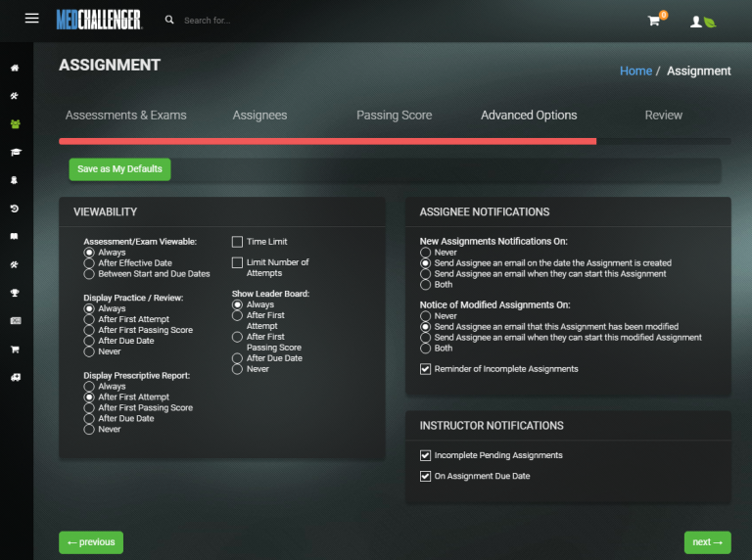Switch to Review step

coord(663,116)
